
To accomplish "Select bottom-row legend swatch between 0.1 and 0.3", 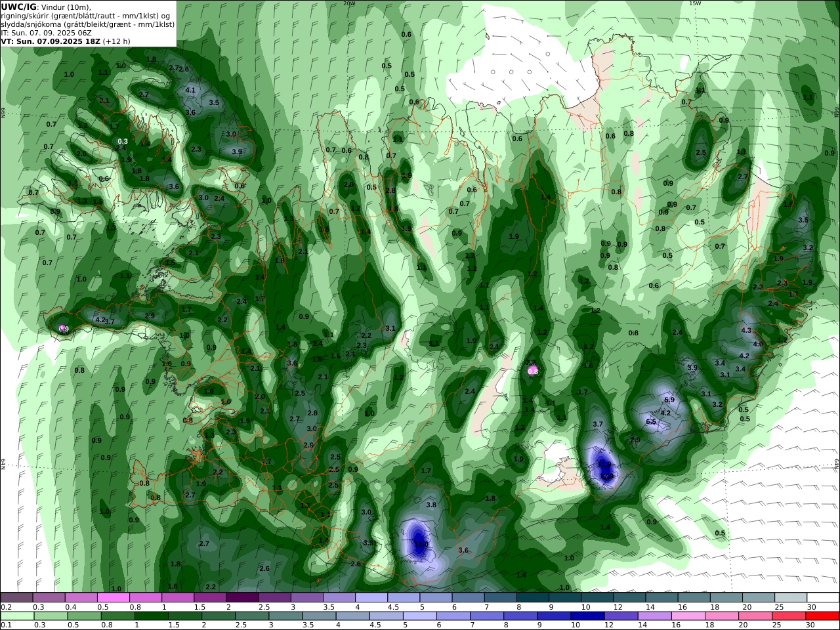I will (x=17, y=616).
